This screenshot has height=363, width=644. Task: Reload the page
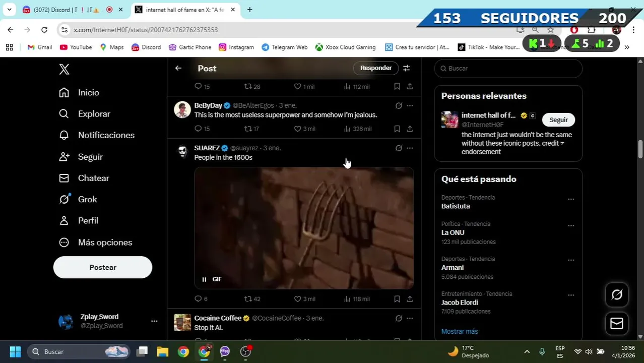pyautogui.click(x=44, y=30)
